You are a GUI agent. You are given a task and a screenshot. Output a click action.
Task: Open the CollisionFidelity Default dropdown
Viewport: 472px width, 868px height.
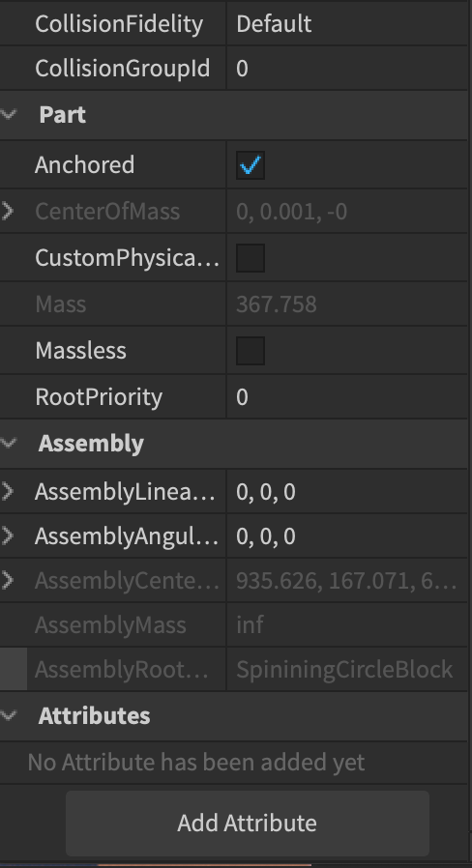click(x=347, y=24)
